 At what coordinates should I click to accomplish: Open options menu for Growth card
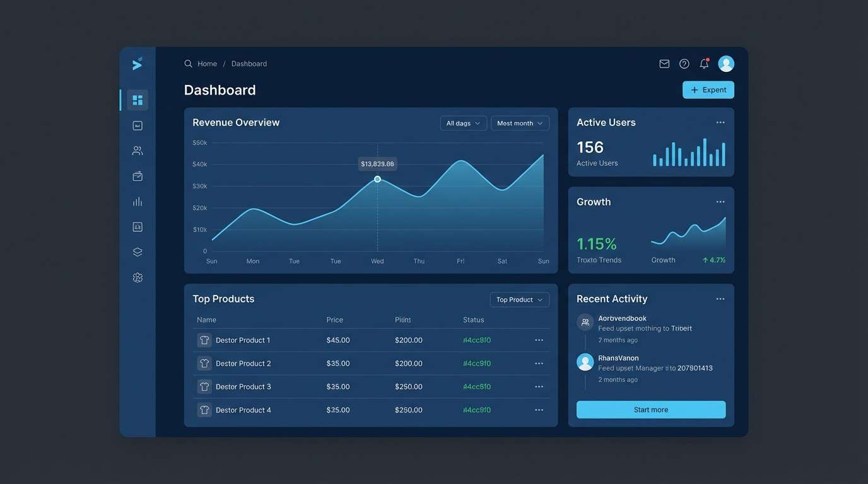tap(720, 200)
